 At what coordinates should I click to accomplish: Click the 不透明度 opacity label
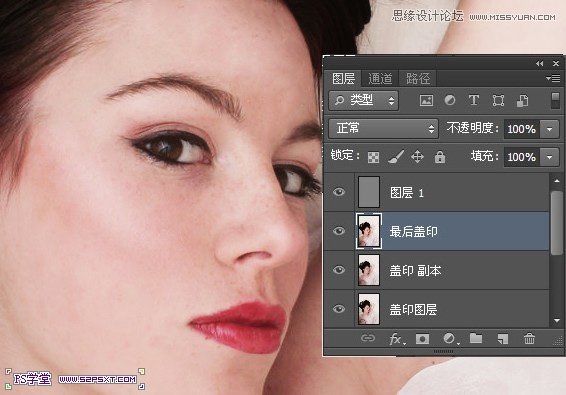473,128
